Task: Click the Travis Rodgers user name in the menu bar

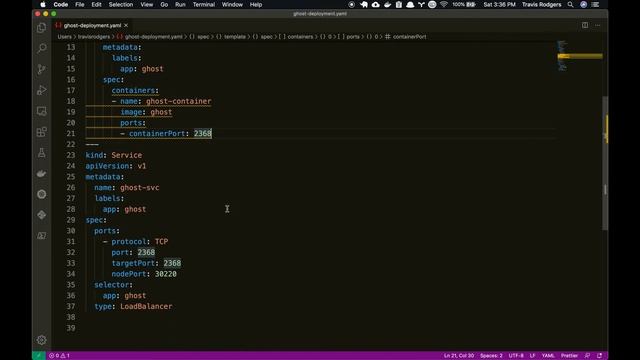Action: [x=541, y=4]
